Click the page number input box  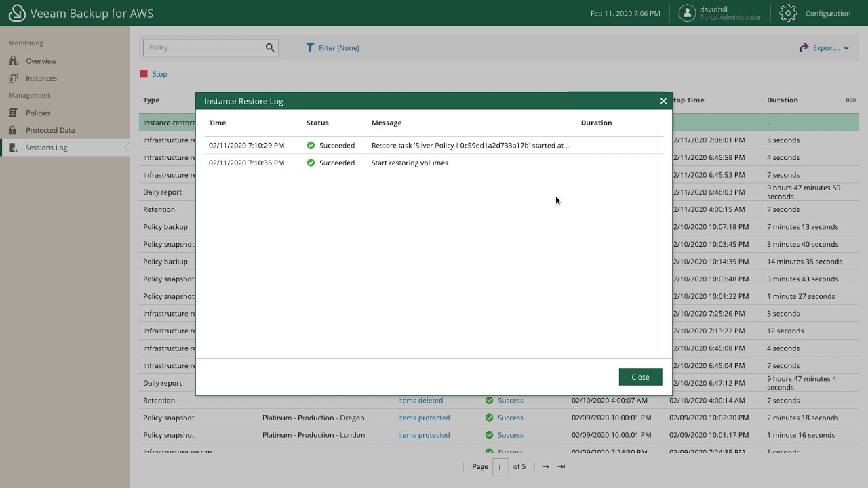point(500,467)
